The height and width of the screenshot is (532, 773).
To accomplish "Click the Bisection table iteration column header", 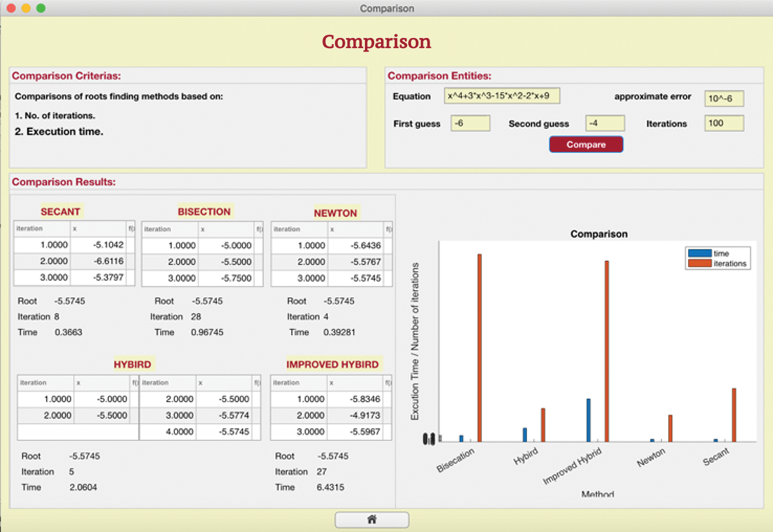I will coord(170,229).
